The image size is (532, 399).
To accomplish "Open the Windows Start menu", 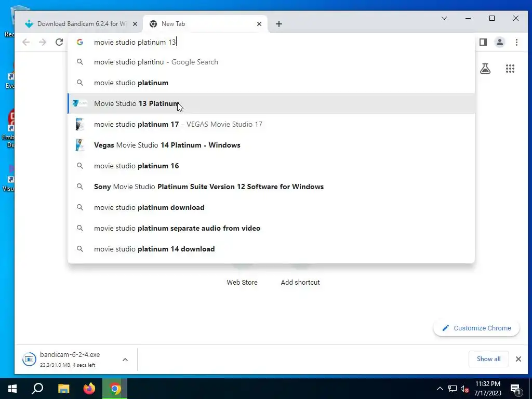I will point(12,389).
